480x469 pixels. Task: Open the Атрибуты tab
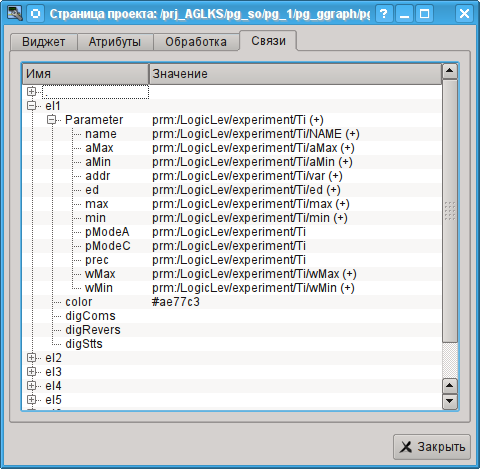[x=115, y=42]
